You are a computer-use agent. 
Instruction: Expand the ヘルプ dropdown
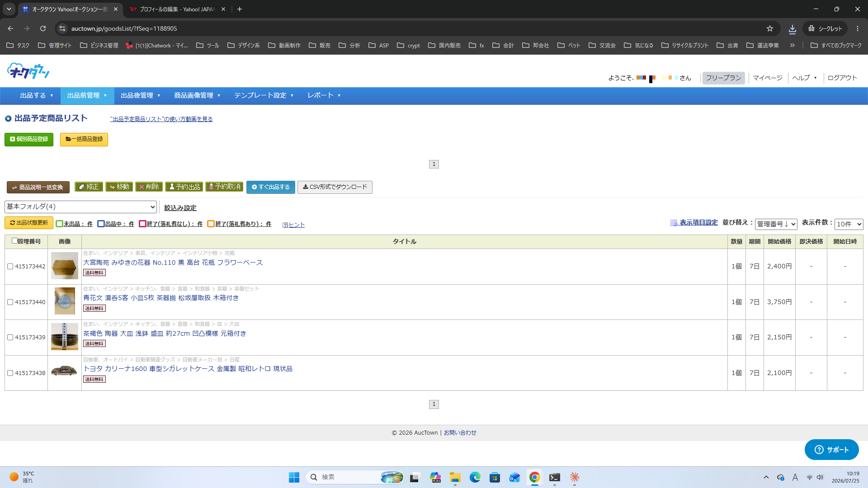pyautogui.click(x=804, y=78)
